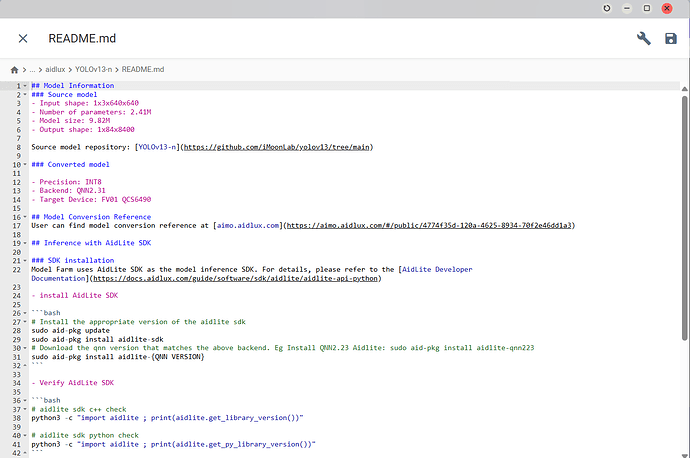The image size is (690, 458).
Task: Click the vertical scrollbar of the editor
Action: coord(684,200)
